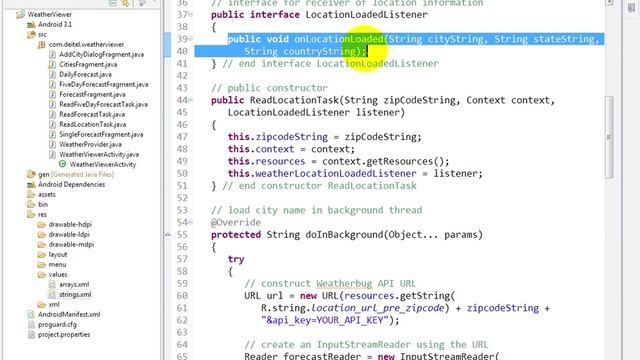Viewport: 640px width, 360px height.
Task: Click the file icon beside arrays.xml
Action: click(x=52, y=284)
